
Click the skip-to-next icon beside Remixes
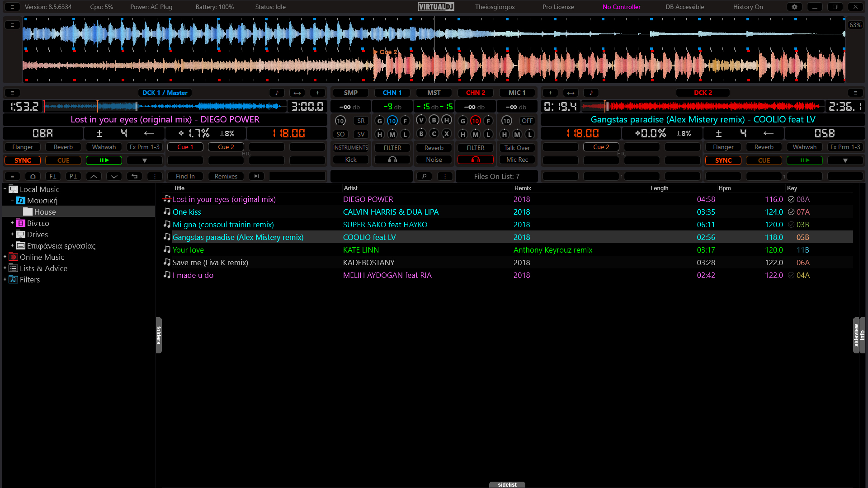point(256,176)
